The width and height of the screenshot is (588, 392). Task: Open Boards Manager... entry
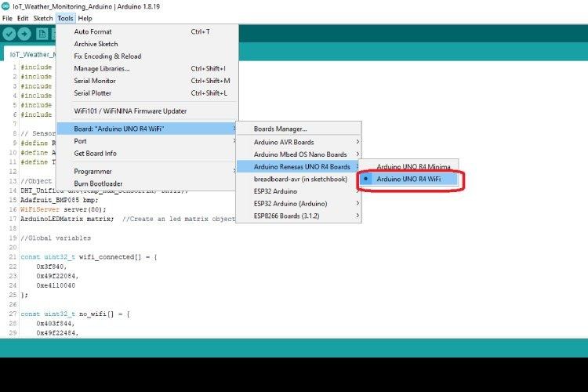click(299, 129)
